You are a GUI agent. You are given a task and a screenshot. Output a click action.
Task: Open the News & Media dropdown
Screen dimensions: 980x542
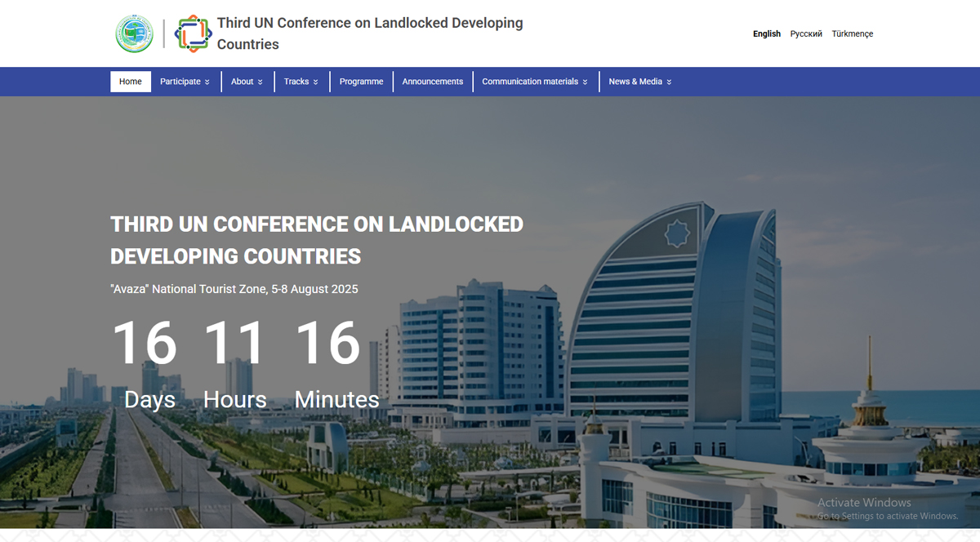[639, 82]
